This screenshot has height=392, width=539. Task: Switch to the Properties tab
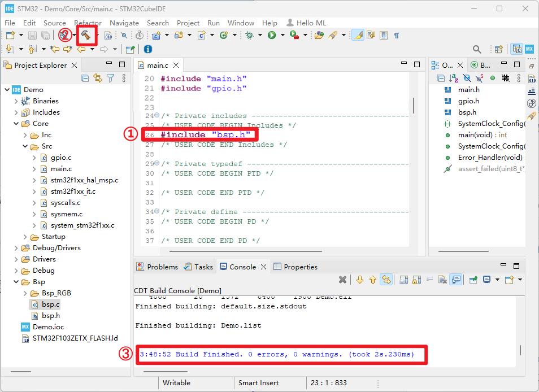(295, 267)
